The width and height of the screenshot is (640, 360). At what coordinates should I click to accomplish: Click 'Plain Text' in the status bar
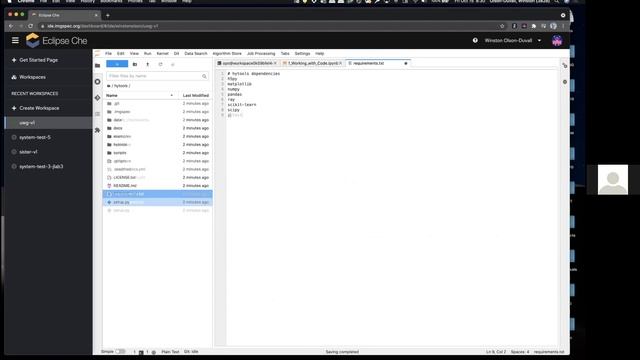click(x=170, y=351)
